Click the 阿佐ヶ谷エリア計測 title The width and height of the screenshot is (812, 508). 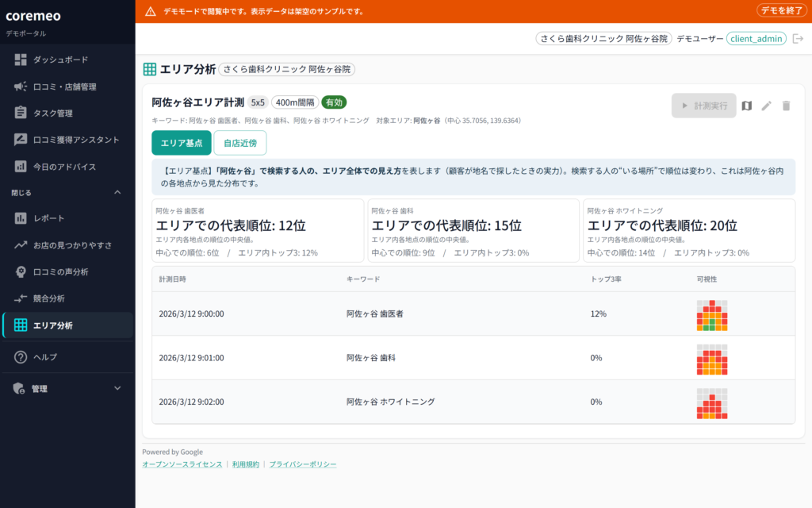[x=197, y=102]
